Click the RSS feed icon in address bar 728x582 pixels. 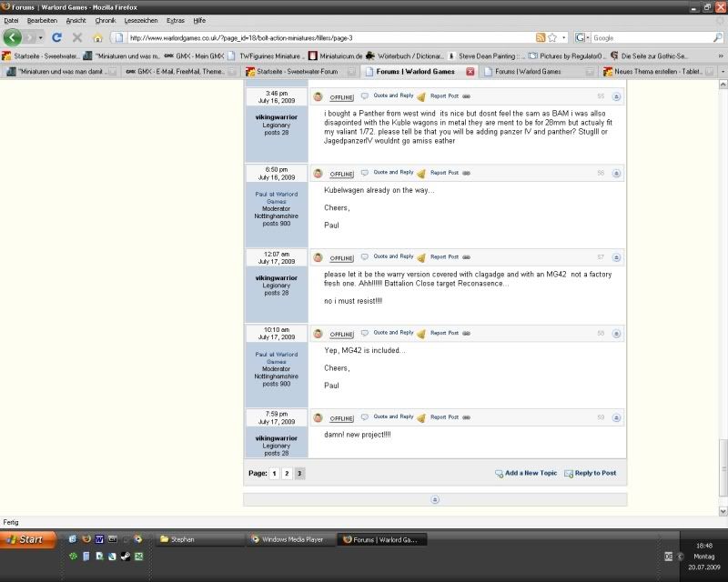coord(541,37)
